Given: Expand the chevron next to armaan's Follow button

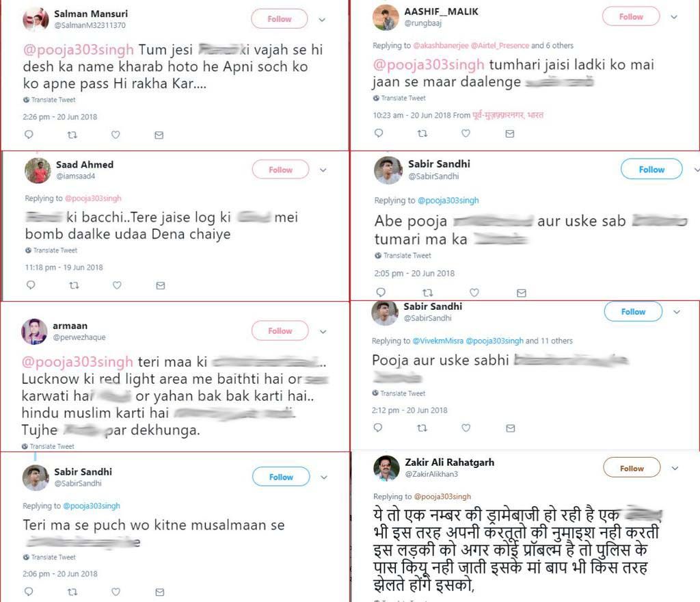Looking at the screenshot, I should (x=322, y=330).
